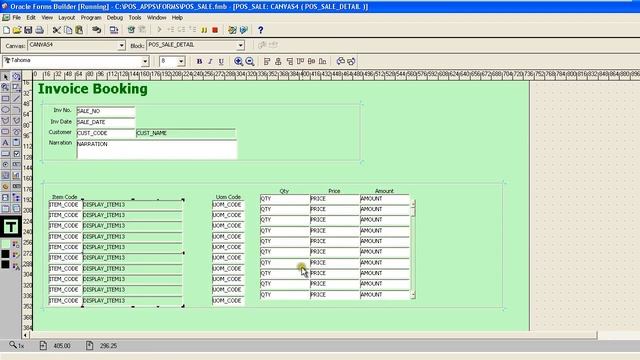Click the yellow Pause debug icon

(x=204, y=30)
